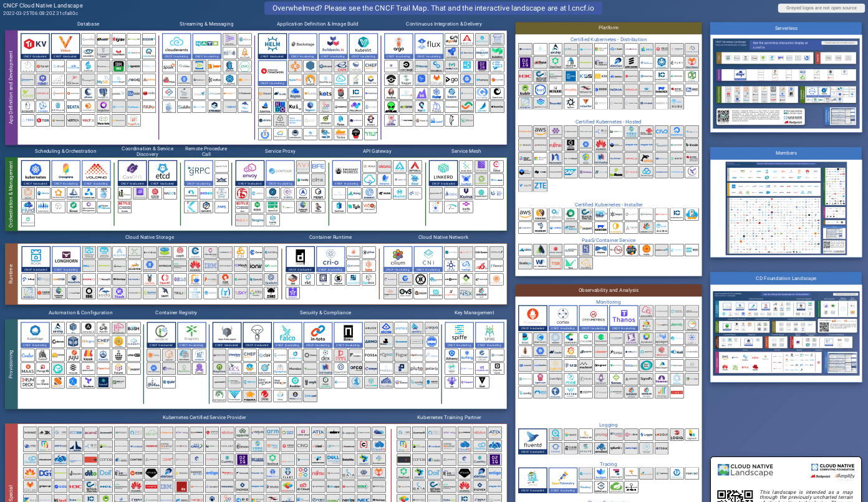Image resolution: width=868 pixels, height=502 pixels.
Task: Select the Dapr logo in the Serverless panel
Action: tap(740, 74)
